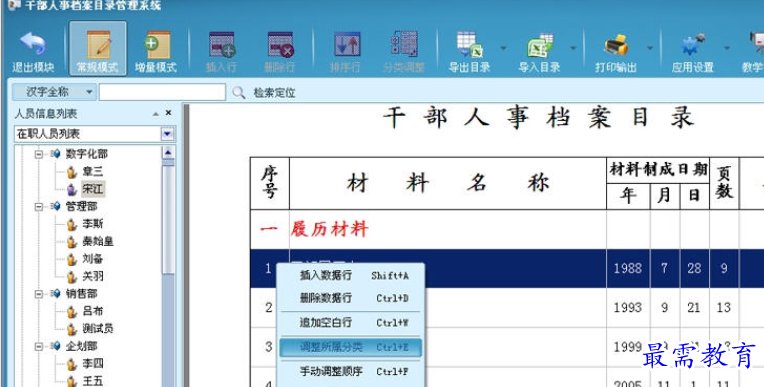Click page count cell 13 in row 2
Image resolution: width=764 pixels, height=387 pixels.
pyautogui.click(x=724, y=308)
